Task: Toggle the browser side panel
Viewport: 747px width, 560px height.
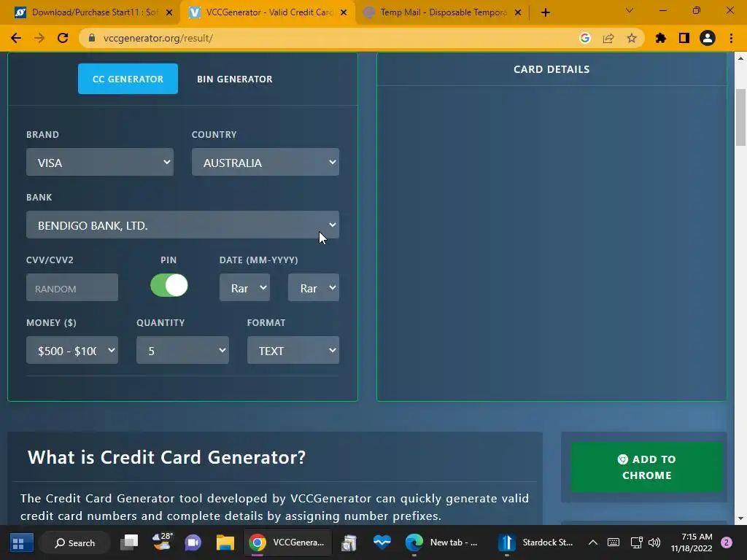Action: tap(684, 38)
